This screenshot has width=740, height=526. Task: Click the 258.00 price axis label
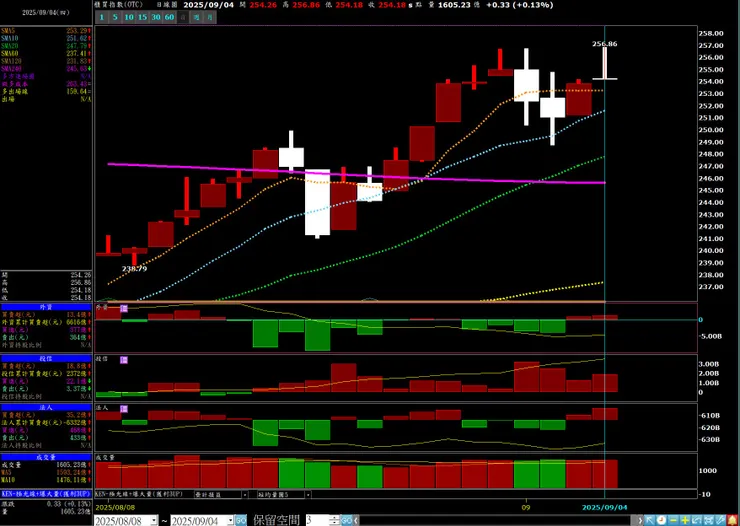coord(711,33)
